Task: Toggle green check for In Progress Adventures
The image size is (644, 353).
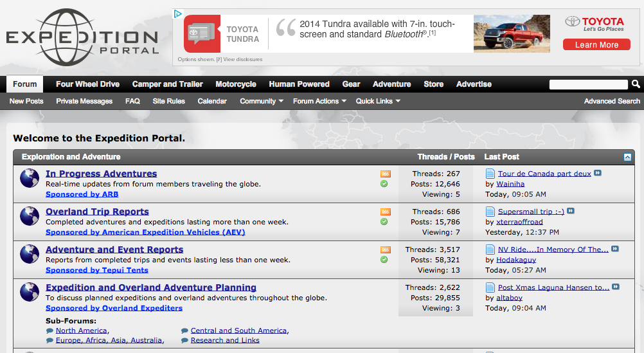Action: (x=384, y=184)
